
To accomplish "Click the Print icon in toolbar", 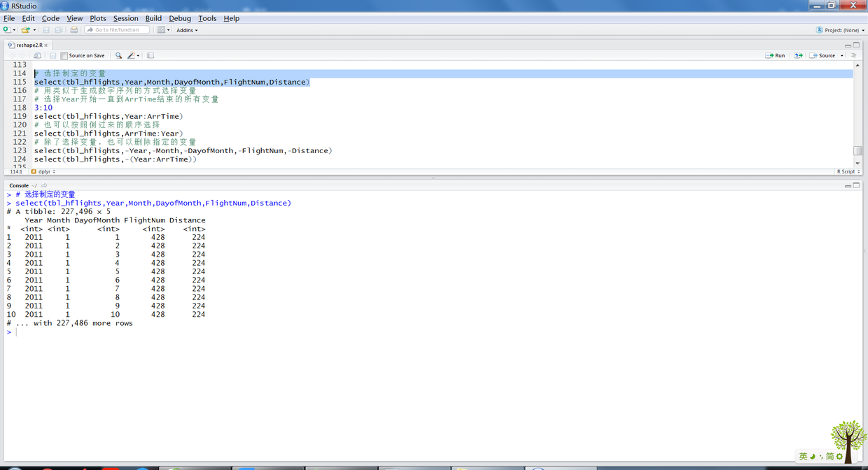I will [73, 30].
